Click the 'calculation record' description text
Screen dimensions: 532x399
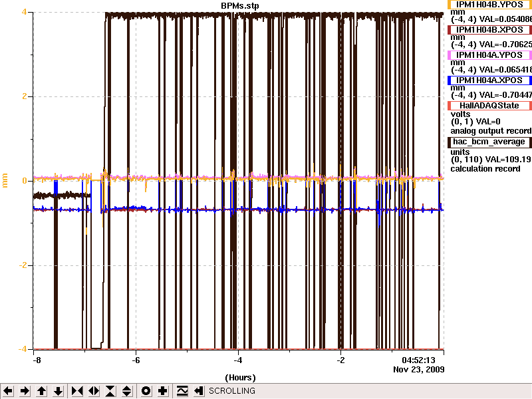click(485, 169)
